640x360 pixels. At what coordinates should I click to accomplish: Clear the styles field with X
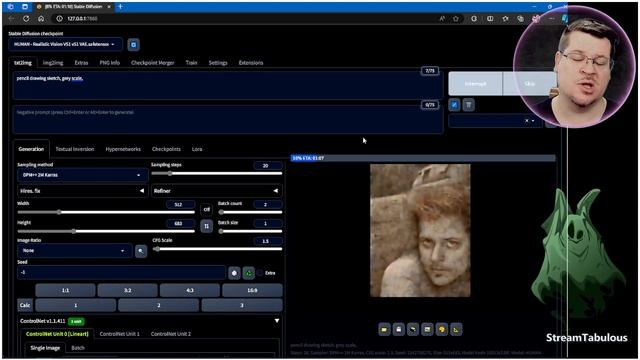point(527,121)
